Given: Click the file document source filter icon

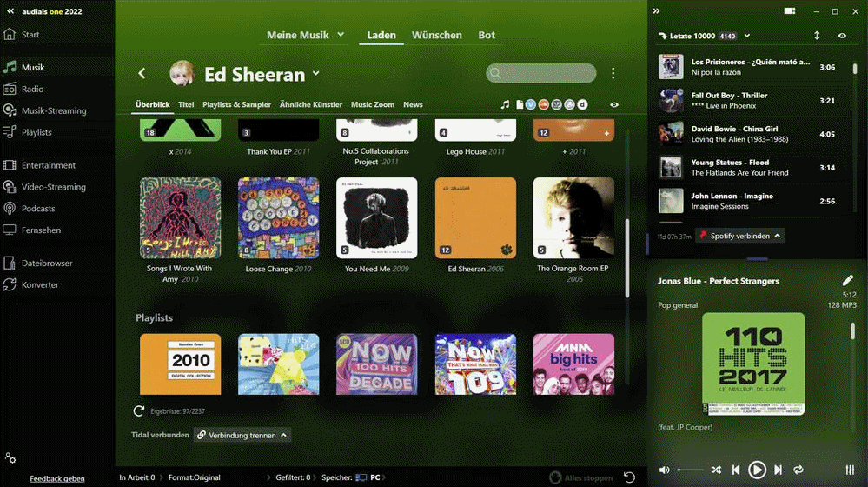Looking at the screenshot, I should click(x=520, y=104).
